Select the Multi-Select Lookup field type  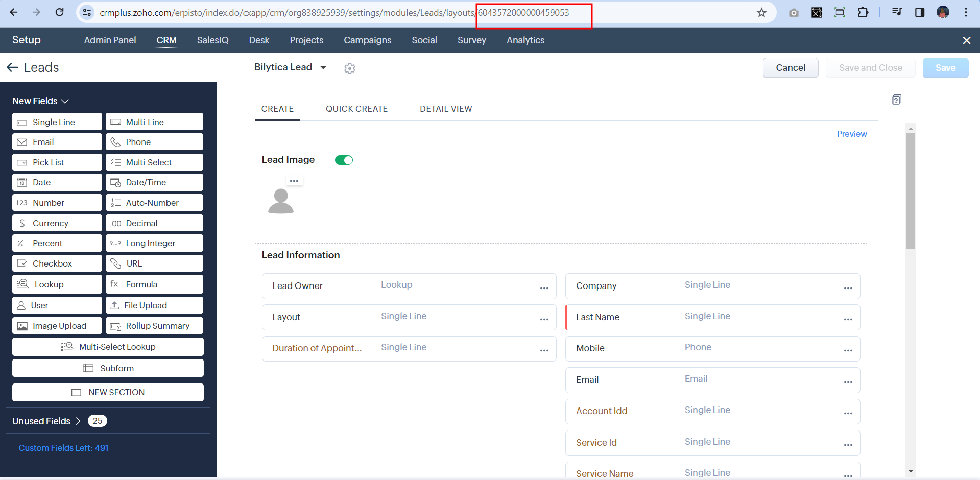point(108,347)
